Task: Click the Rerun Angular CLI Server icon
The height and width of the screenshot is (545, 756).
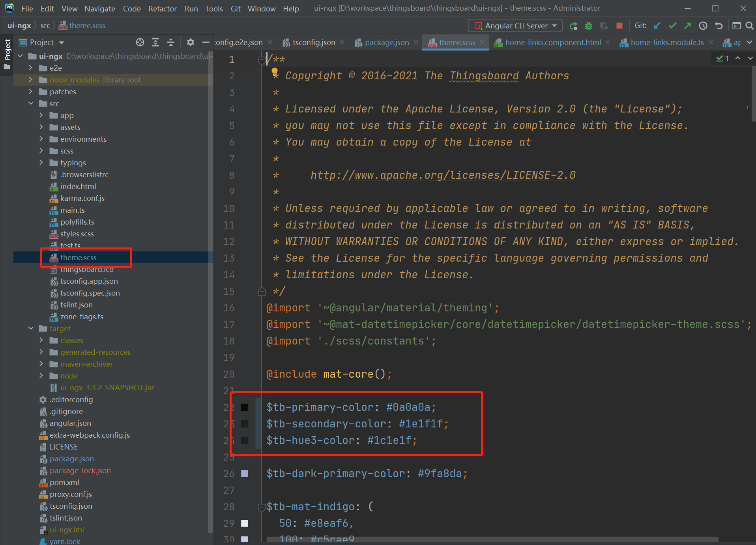Action: tap(573, 26)
